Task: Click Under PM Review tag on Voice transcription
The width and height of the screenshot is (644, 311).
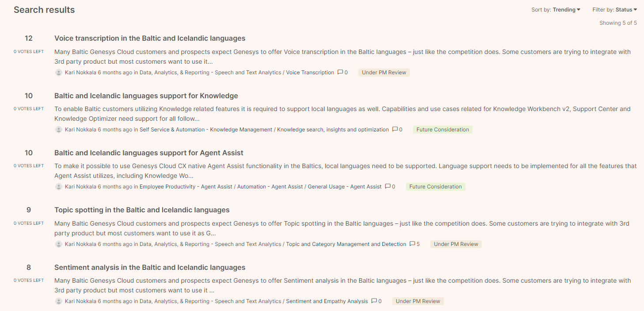Action: click(384, 73)
